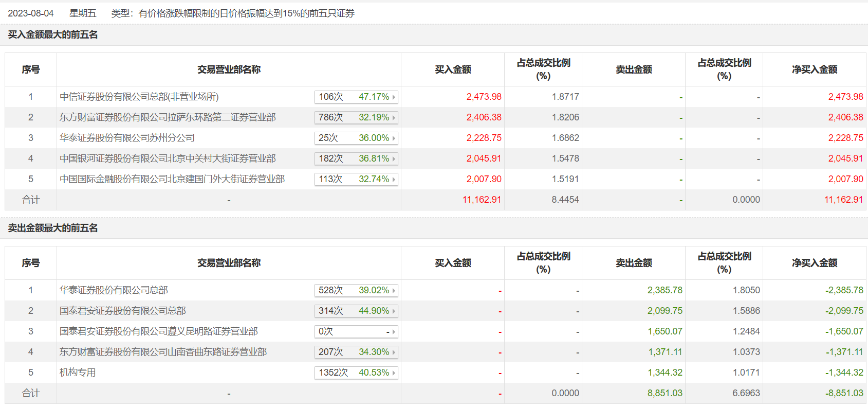The image size is (868, 407).
Task: Click buy amount 2,406.38 in row 2
Action: 484,117
